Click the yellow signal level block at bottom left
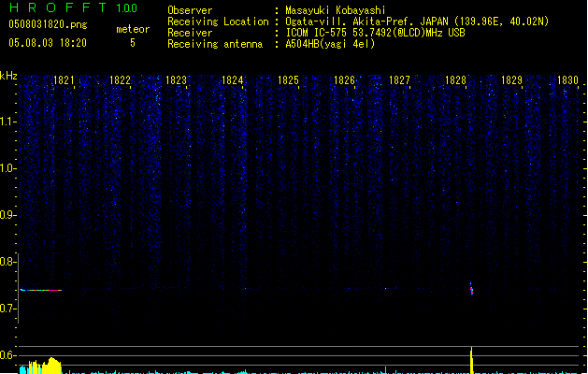This screenshot has width=588, height=374. (x=45, y=366)
